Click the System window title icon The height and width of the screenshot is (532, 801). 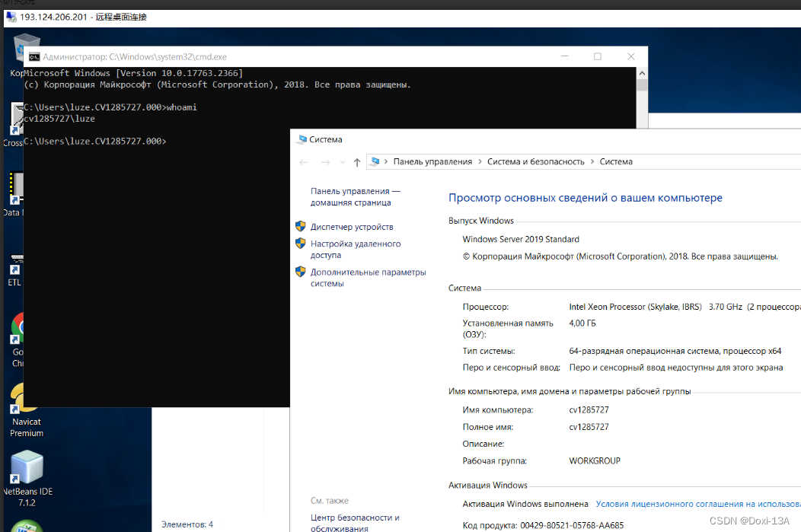(302, 139)
